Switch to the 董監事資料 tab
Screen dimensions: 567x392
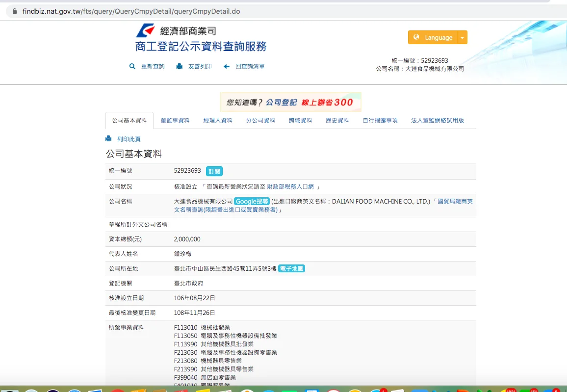(175, 120)
